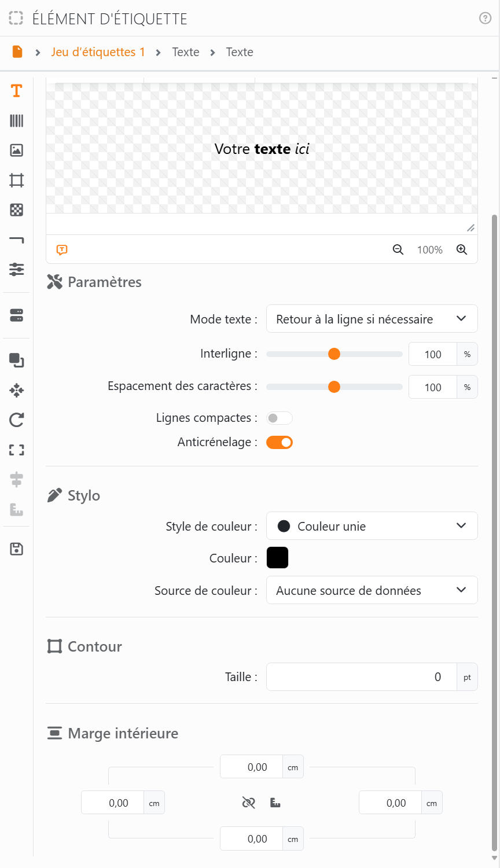Click the orange document breadcrumb icon
This screenshot has width=500, height=868.
pyautogui.click(x=17, y=52)
